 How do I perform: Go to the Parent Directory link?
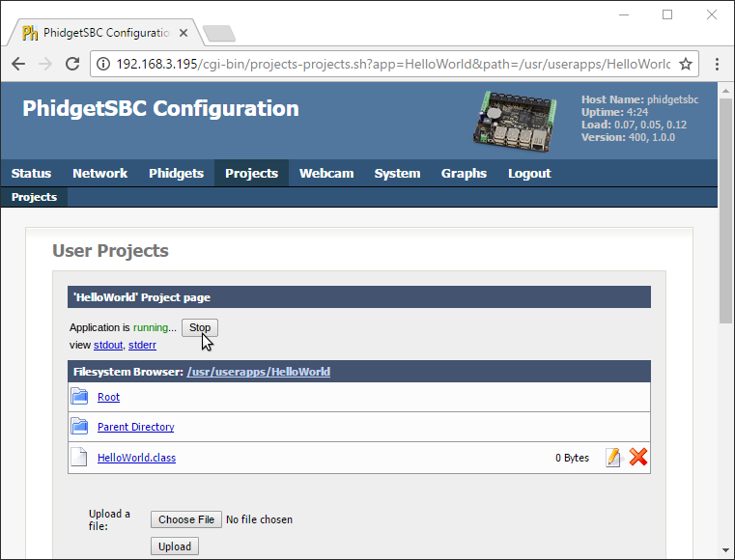(135, 427)
